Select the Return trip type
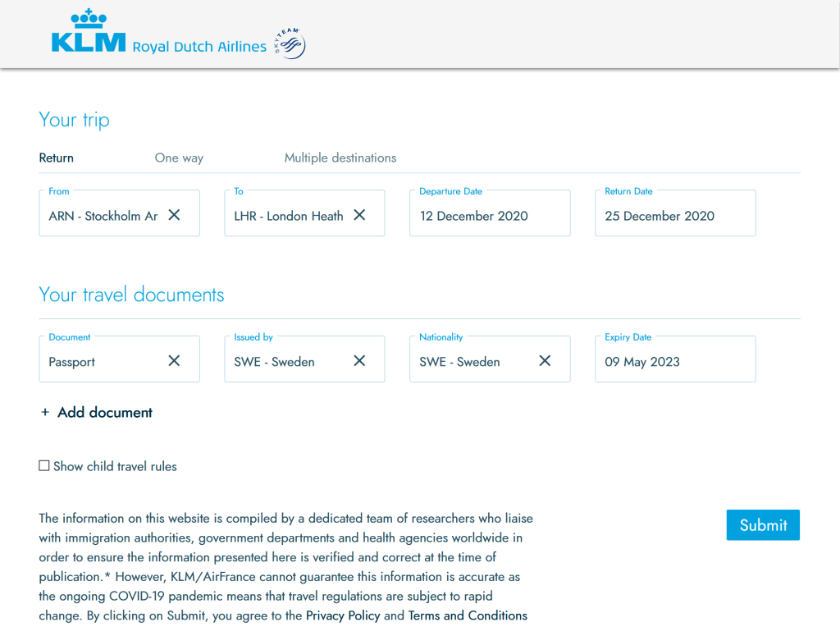 click(x=57, y=158)
